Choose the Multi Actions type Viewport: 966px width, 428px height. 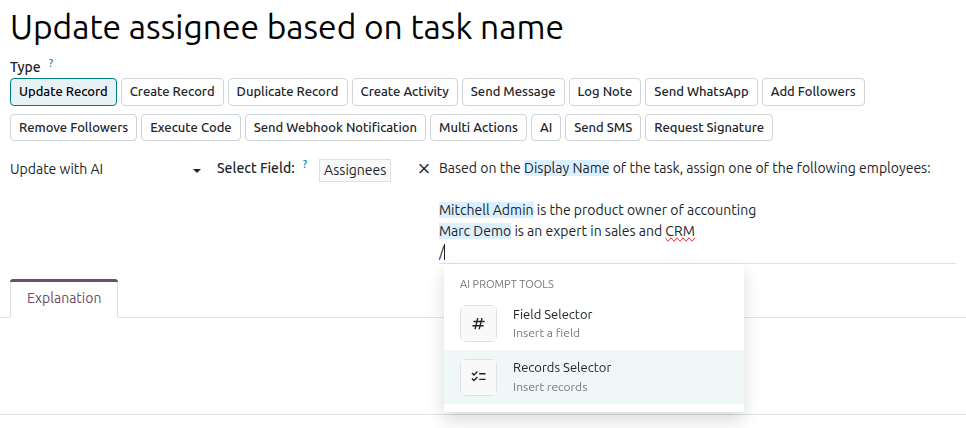pyautogui.click(x=478, y=127)
